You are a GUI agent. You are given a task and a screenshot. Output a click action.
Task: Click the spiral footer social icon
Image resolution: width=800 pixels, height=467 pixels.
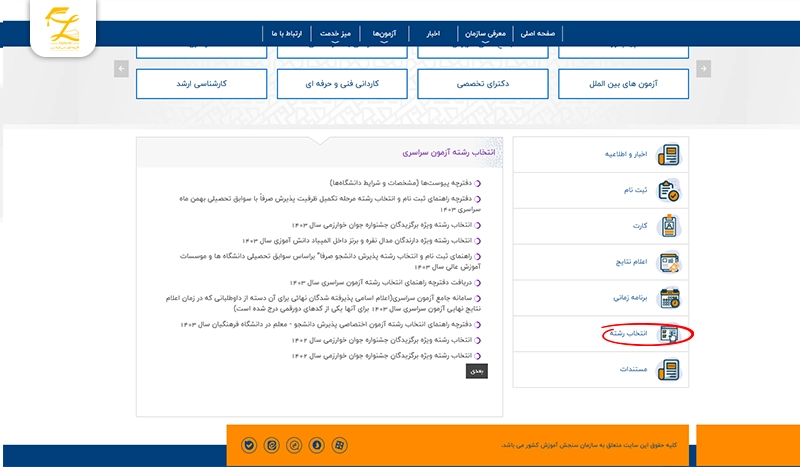point(294,445)
